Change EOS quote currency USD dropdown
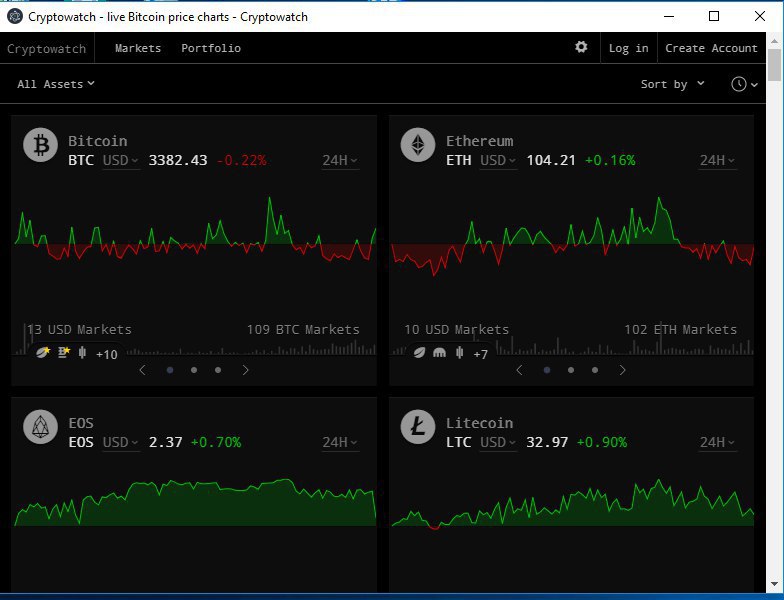The image size is (784, 600). point(121,442)
